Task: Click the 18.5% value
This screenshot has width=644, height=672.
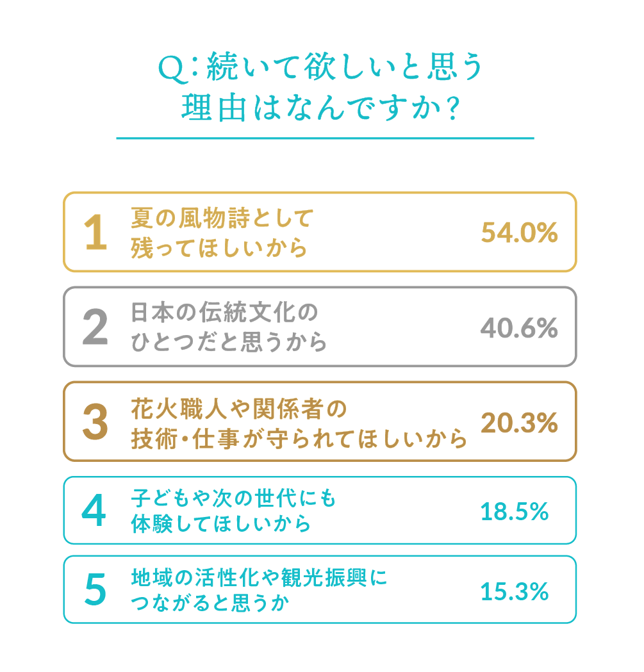Action: pyautogui.click(x=514, y=511)
